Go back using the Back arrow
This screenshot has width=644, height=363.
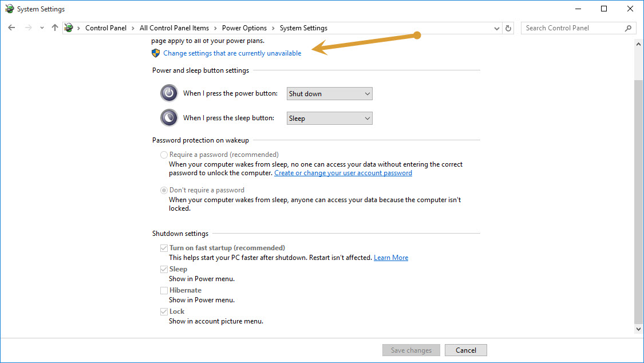[x=11, y=28]
